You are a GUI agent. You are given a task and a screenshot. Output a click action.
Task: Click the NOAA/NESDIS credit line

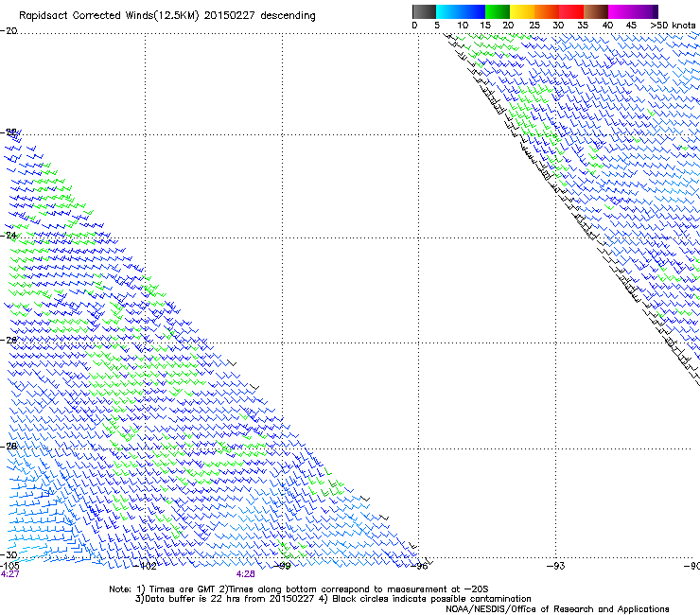[557, 609]
